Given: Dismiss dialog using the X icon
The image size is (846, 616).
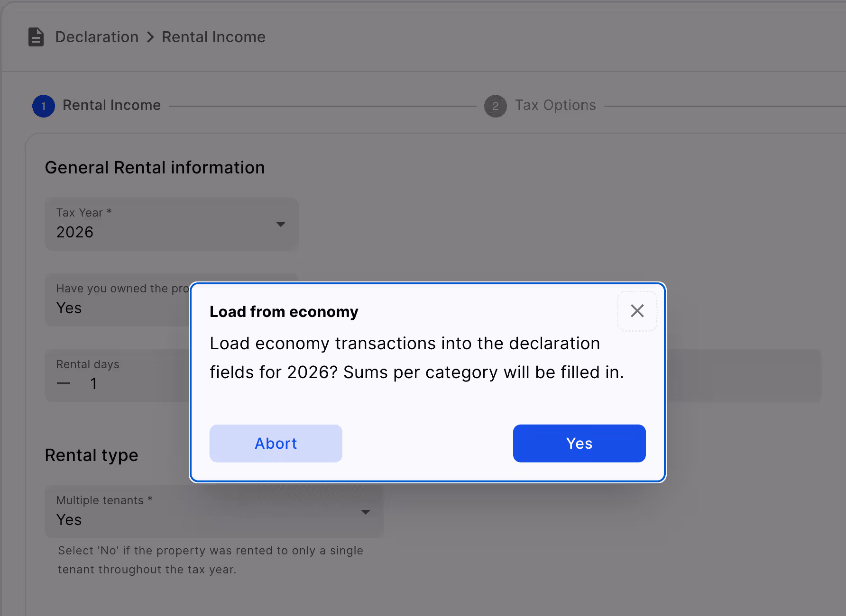Looking at the screenshot, I should click(x=637, y=311).
